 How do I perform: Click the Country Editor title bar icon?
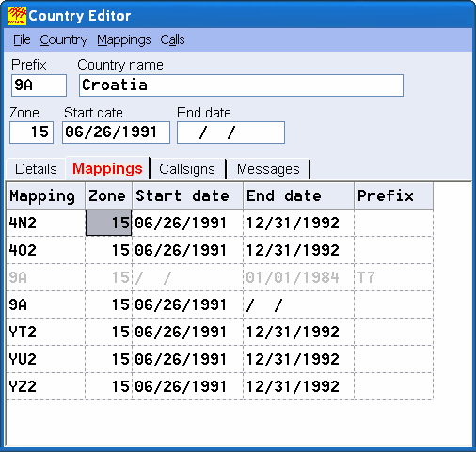coord(17,16)
